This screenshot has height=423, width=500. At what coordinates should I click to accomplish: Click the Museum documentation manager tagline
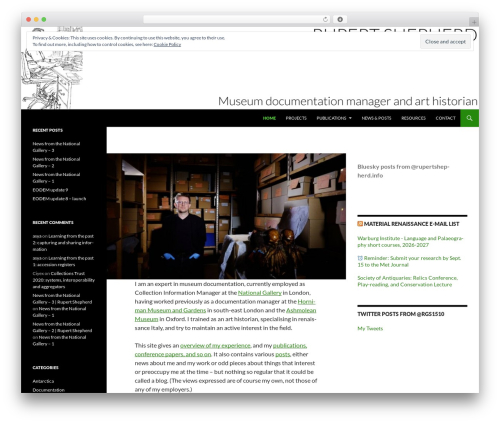coord(348,101)
